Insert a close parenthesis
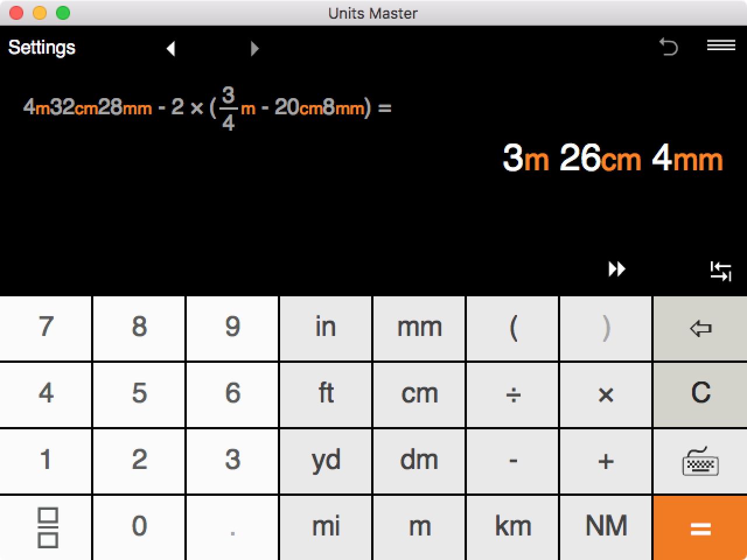Viewport: 747px width, 560px height. (x=606, y=328)
